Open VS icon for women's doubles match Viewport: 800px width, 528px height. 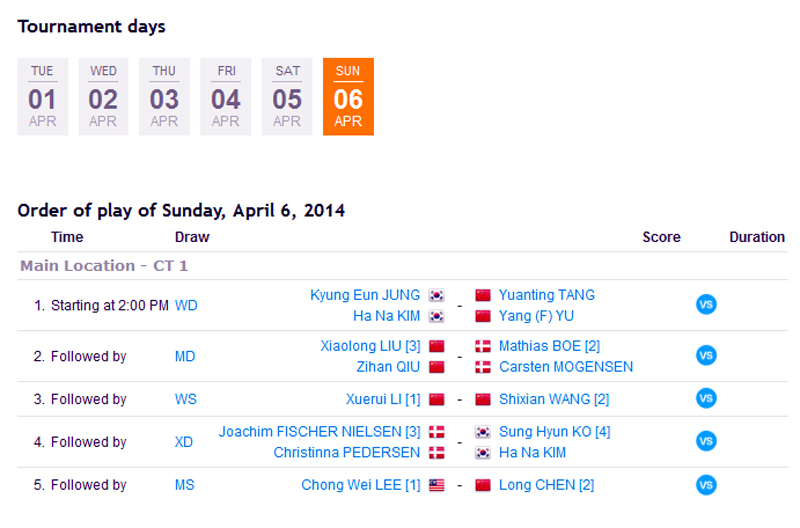coord(706,305)
